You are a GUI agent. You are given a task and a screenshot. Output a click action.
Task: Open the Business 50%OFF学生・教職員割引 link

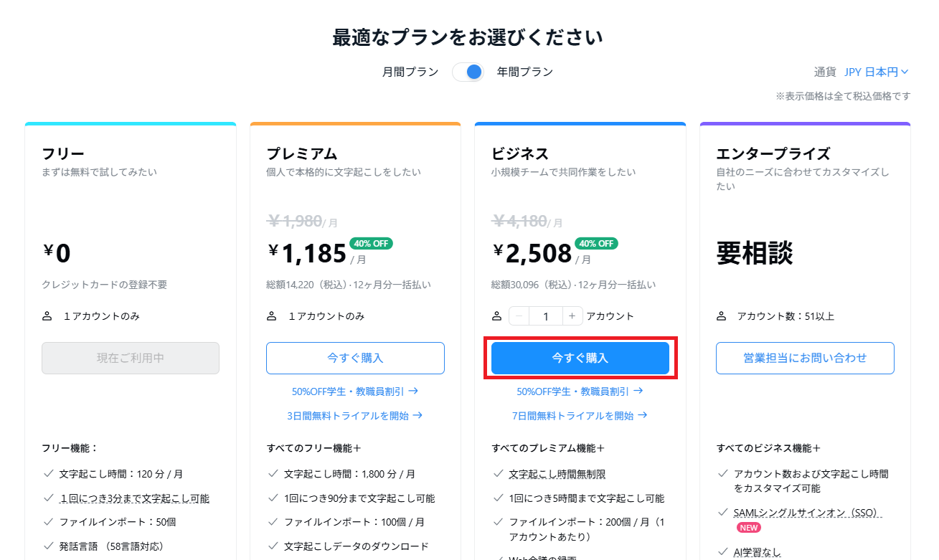point(580,391)
